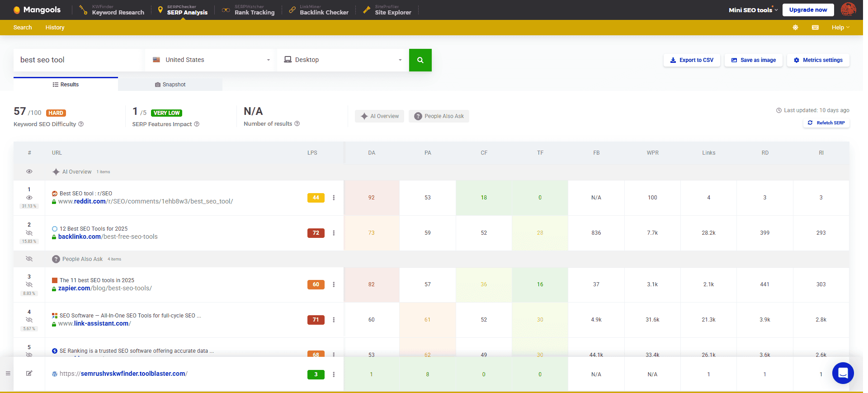The width and height of the screenshot is (868, 393).
Task: Switch to the Snapshot tab
Action: click(170, 85)
